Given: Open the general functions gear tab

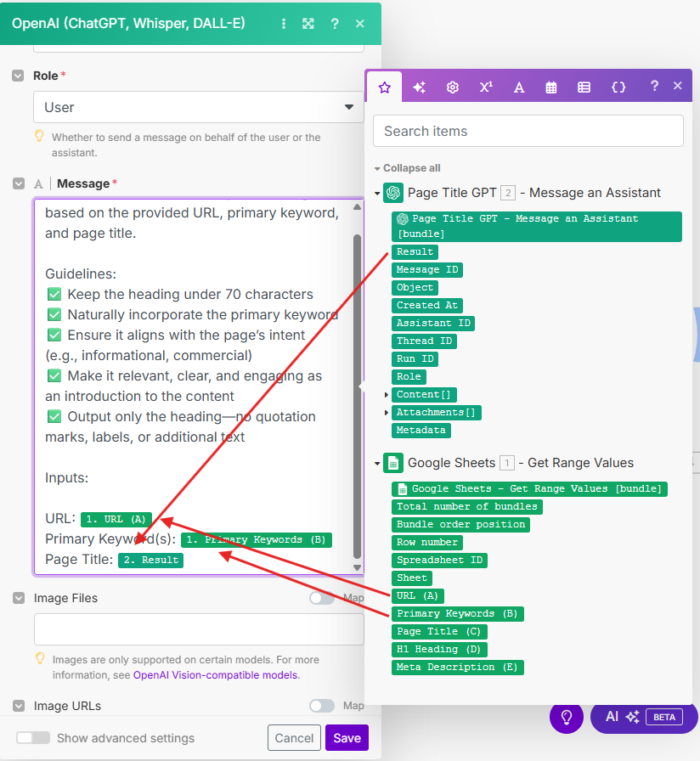Looking at the screenshot, I should tap(453, 87).
